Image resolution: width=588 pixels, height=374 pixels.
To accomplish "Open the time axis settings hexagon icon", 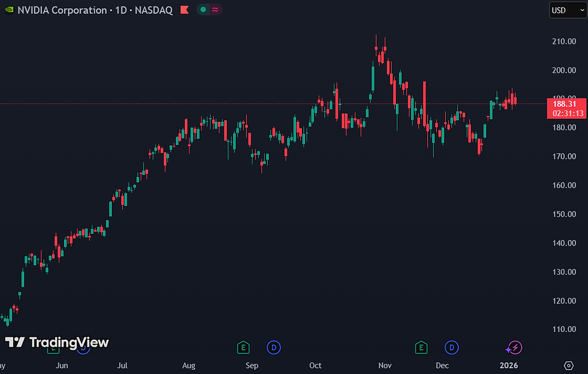I will [569, 366].
